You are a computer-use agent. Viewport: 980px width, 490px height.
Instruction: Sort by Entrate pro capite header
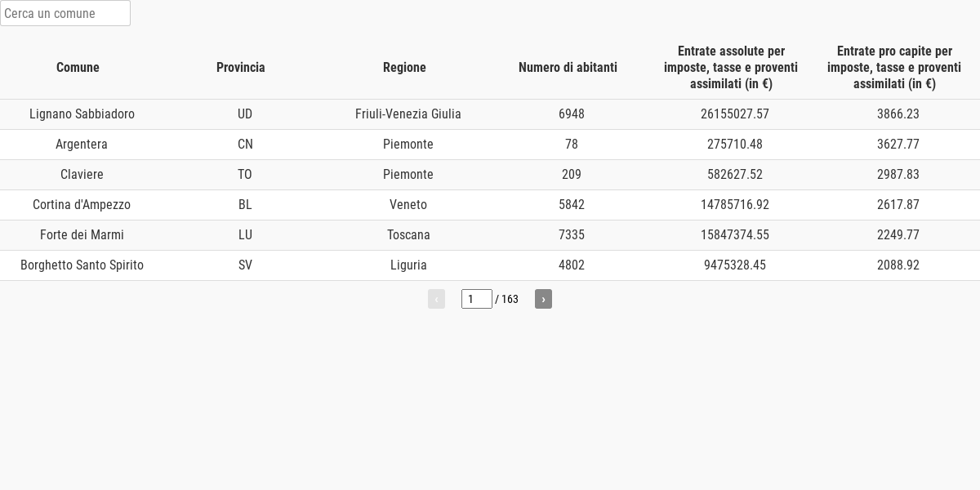[894, 68]
